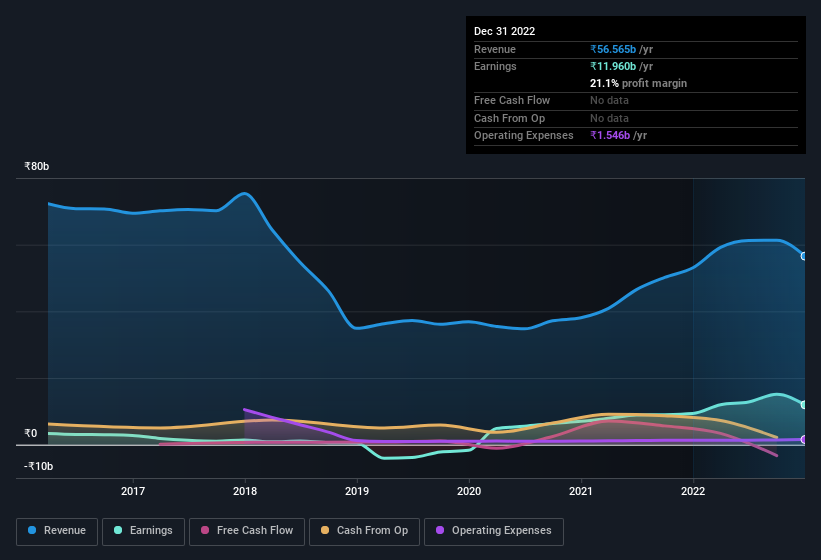Click the ₹1.546b operating expenses value
The width and height of the screenshot is (821, 560).
(x=610, y=135)
